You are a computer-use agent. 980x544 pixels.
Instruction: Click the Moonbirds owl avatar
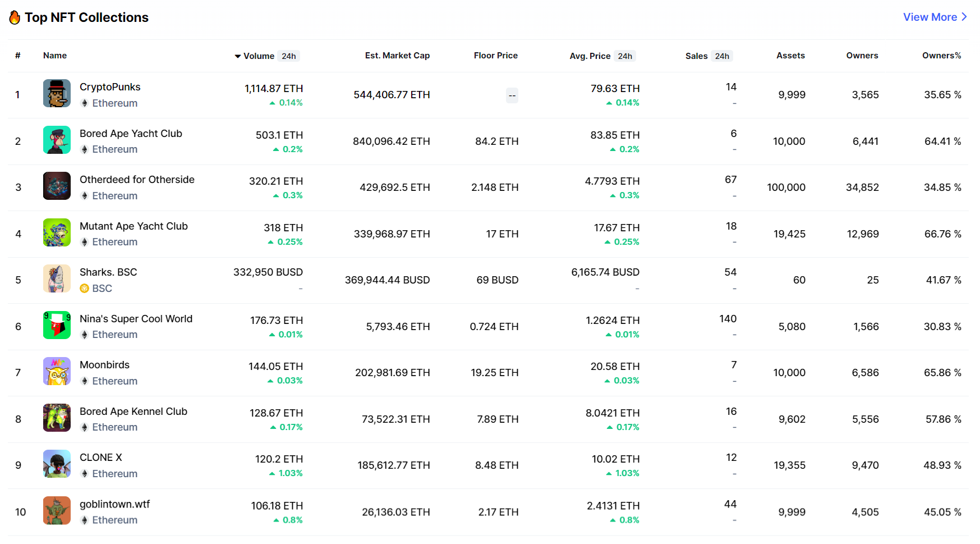[x=57, y=371]
